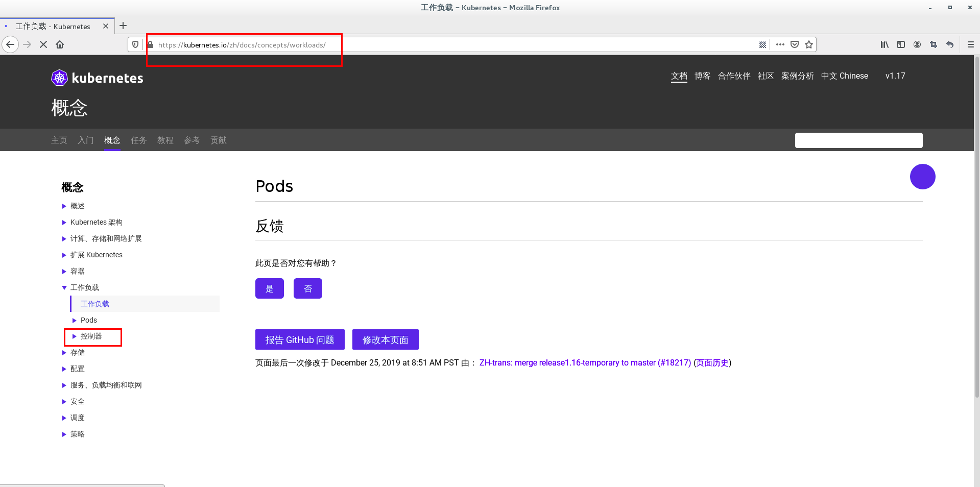Open the 教程 docs tab
The image size is (980, 487).
coord(165,140)
